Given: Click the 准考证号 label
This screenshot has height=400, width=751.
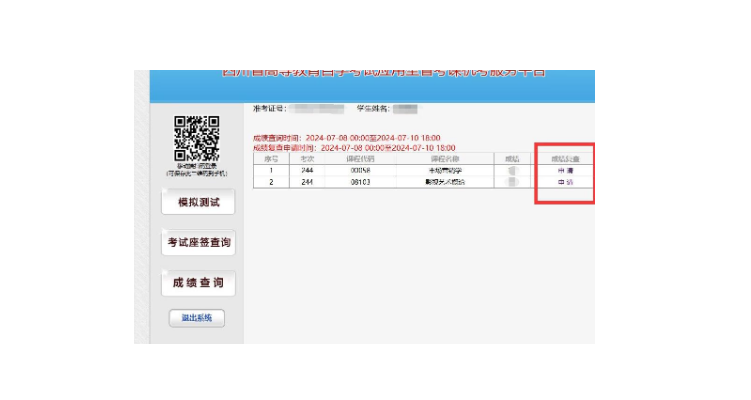Looking at the screenshot, I should (x=270, y=109).
